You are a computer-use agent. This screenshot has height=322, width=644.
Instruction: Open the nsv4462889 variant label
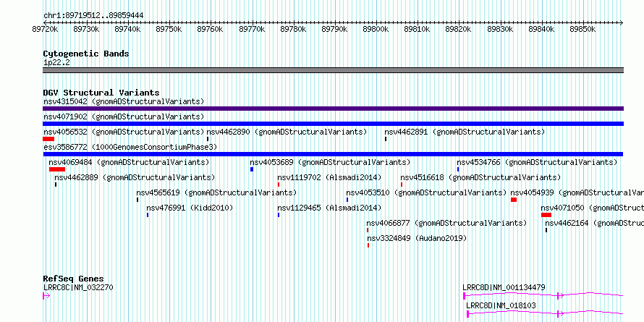coord(135,177)
